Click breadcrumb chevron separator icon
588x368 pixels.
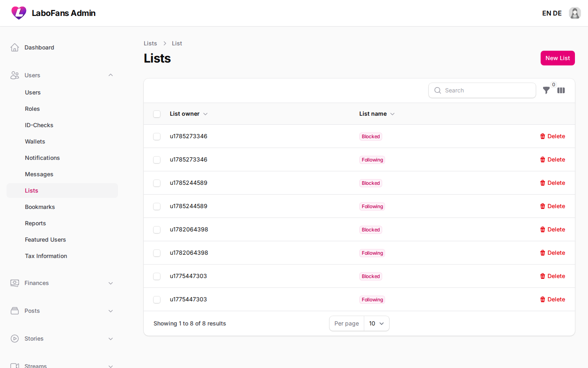pos(165,43)
